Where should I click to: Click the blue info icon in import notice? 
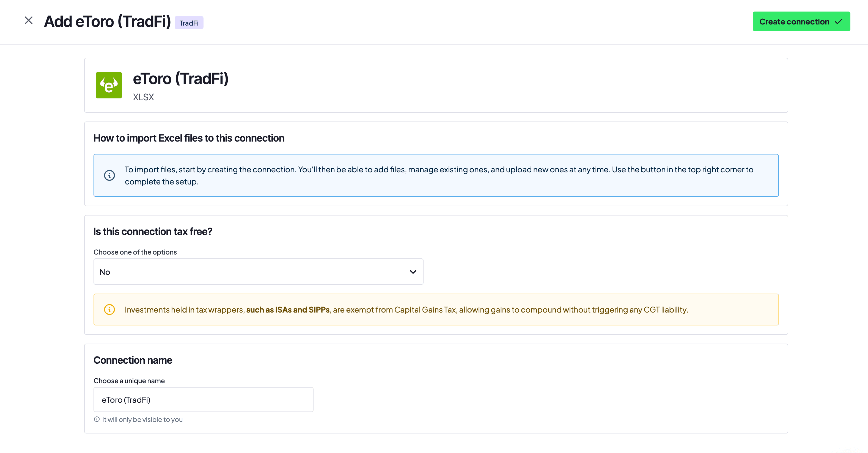[x=109, y=175]
